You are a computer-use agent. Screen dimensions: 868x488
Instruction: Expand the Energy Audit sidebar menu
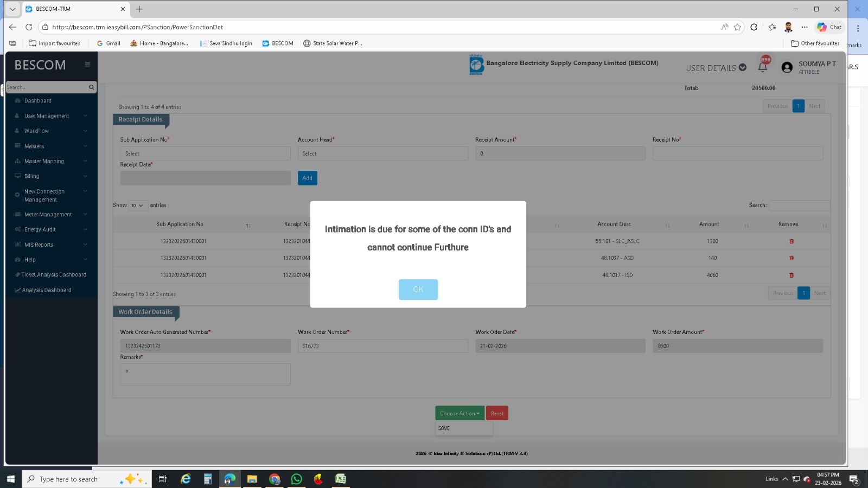pos(52,230)
